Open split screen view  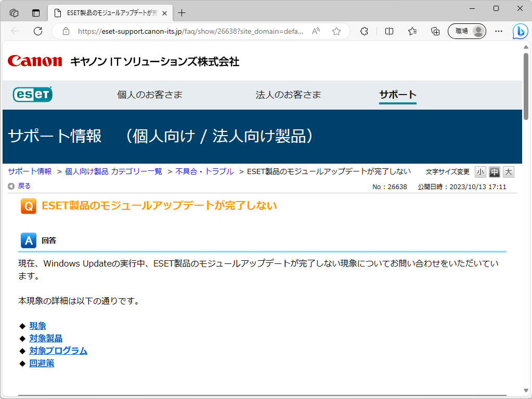(x=388, y=31)
